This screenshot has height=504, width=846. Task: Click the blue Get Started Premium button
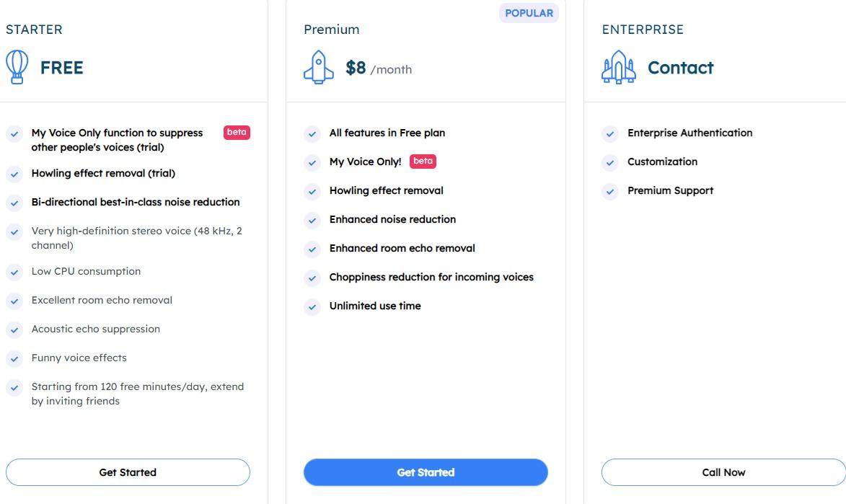(x=426, y=472)
